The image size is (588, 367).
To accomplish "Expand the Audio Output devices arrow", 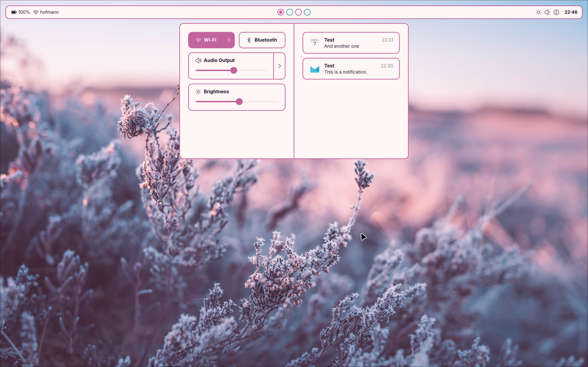I will (279, 66).
